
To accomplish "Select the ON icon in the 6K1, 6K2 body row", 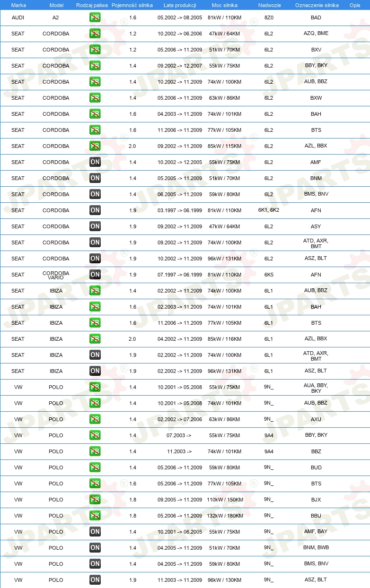I will (x=95, y=210).
